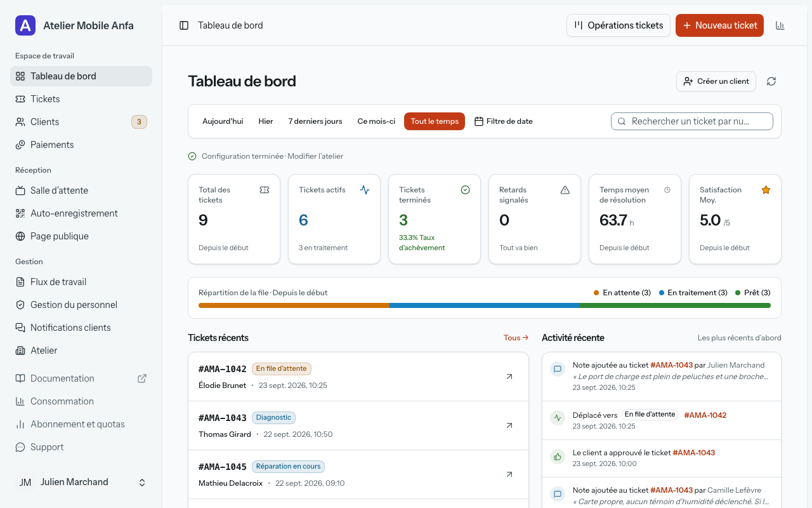This screenshot has width=812, height=508.
Task: Select the Hier time filter
Action: click(x=266, y=121)
